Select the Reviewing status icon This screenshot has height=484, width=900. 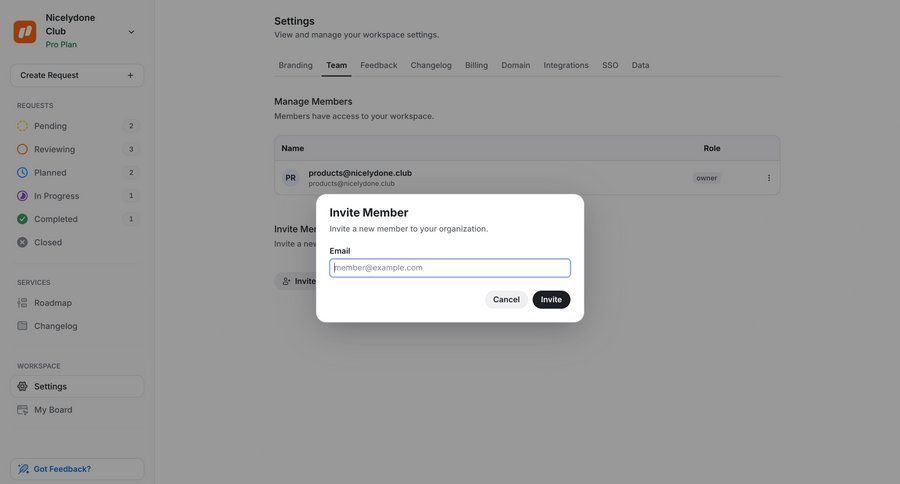tap(23, 149)
